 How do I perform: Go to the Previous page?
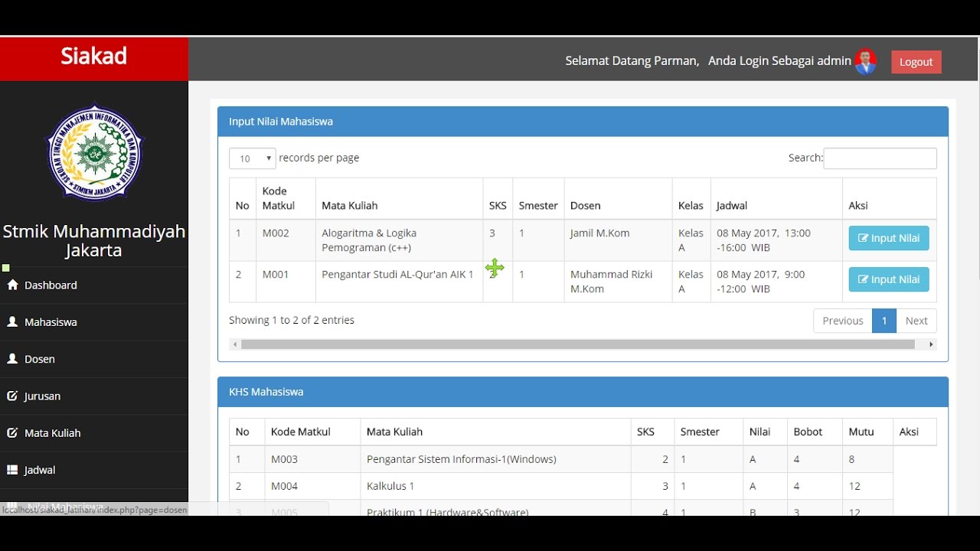[842, 321]
